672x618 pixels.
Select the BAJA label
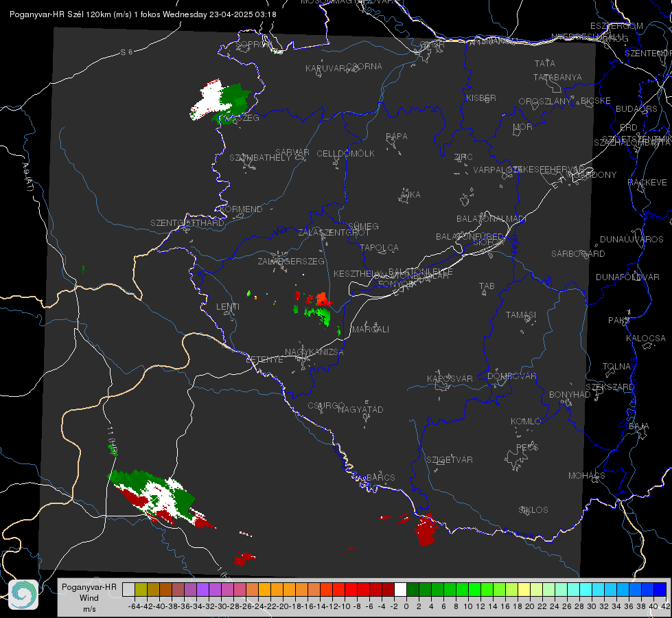tap(639, 426)
